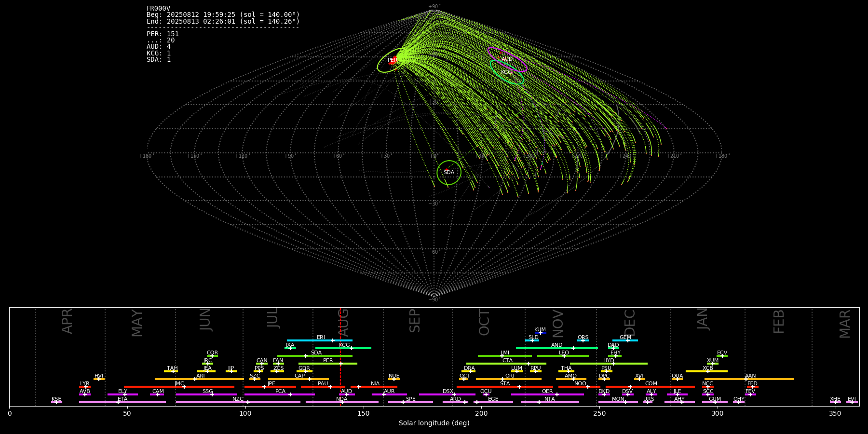Click the JUN month label
The height and width of the screenshot is (434, 868).
205,319
